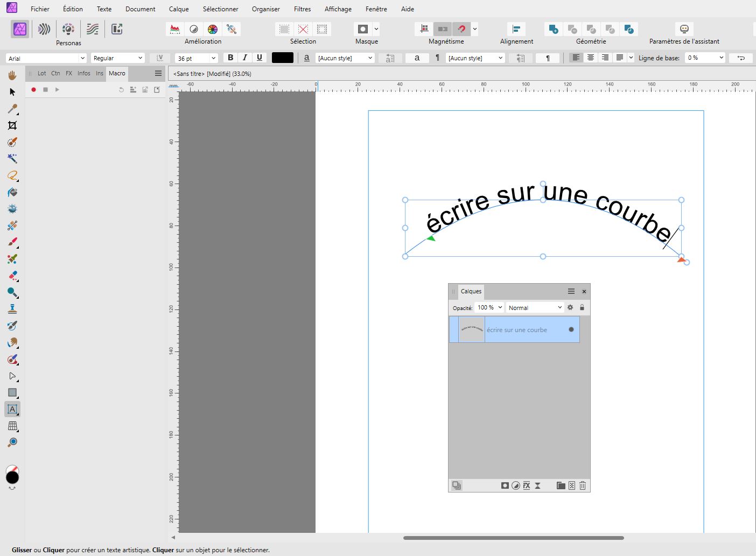Set text alignment to right
Image resolution: width=756 pixels, height=556 pixels.
pos(605,58)
